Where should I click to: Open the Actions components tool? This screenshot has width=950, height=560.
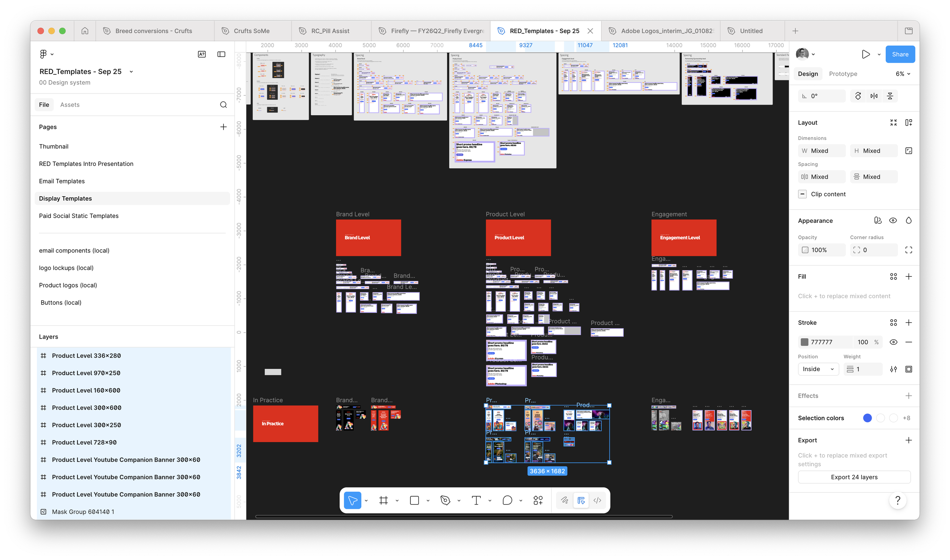coord(538,500)
